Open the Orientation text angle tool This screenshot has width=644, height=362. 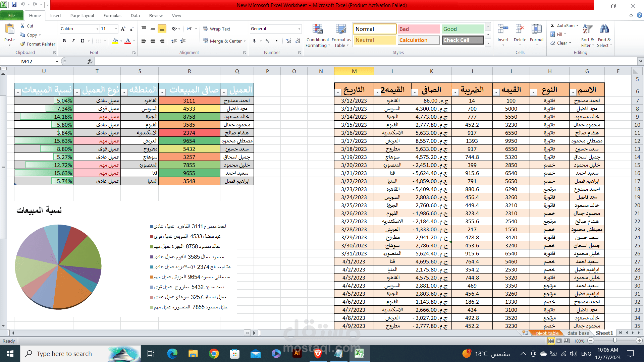tap(174, 29)
